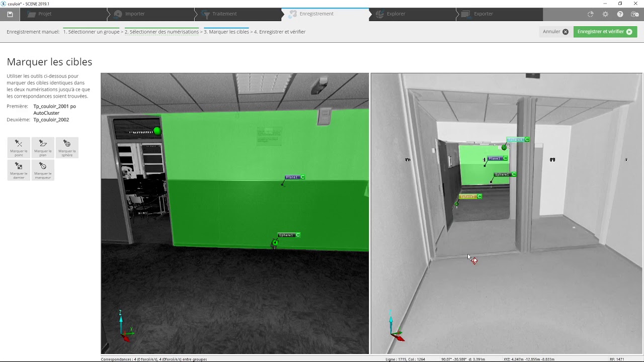Click the help question mark icon

(x=620, y=14)
